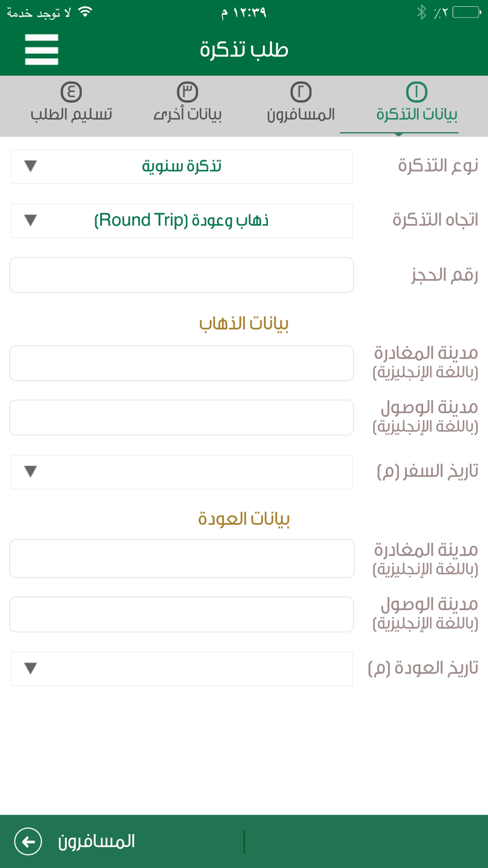Switch to the المسافرون tab label

301,115
